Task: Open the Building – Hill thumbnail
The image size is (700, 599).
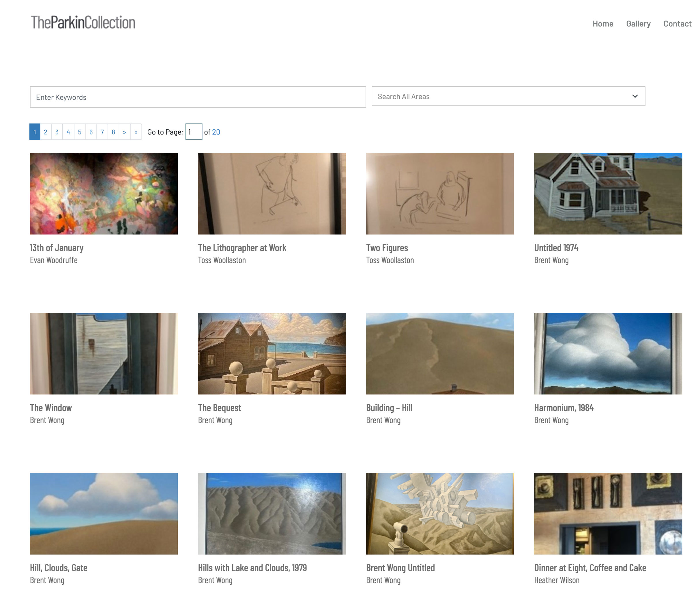Action: point(440,353)
